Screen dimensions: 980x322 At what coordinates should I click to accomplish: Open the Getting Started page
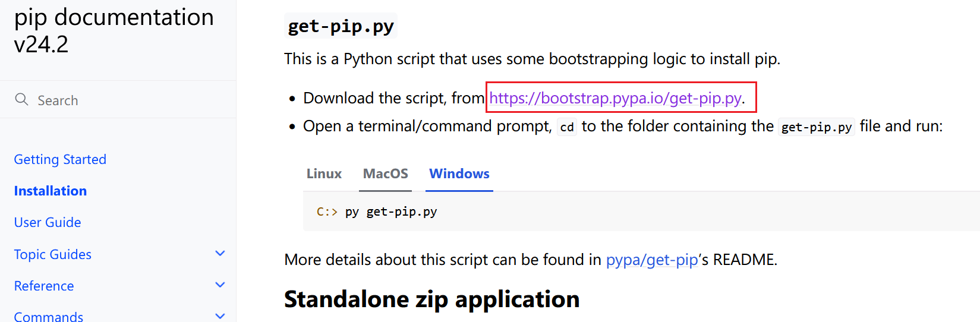click(x=60, y=159)
